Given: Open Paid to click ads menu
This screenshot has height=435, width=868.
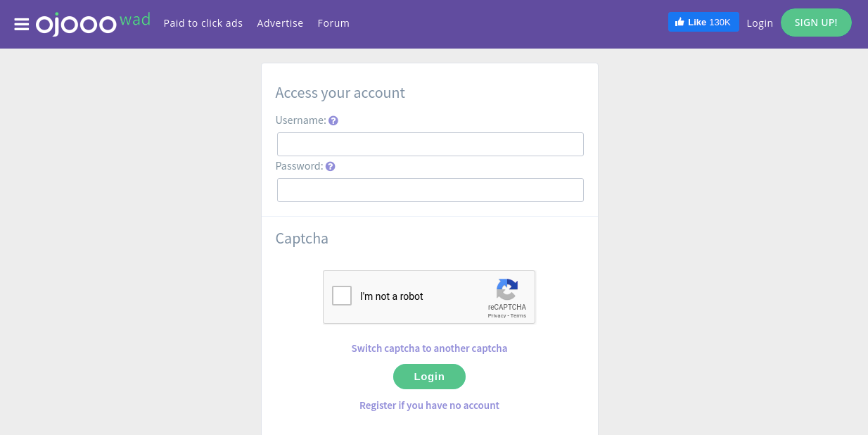Looking at the screenshot, I should (x=203, y=23).
